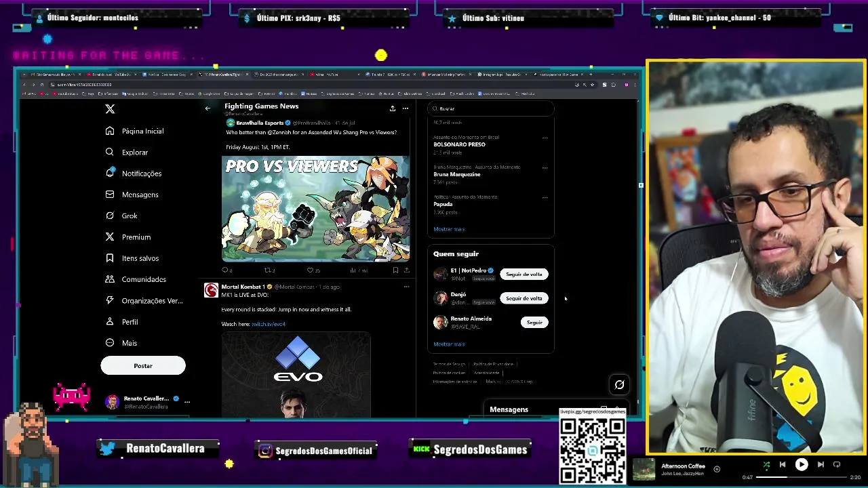Open Grok from the sidebar
Viewport: 868px width, 488px height.
(122, 216)
